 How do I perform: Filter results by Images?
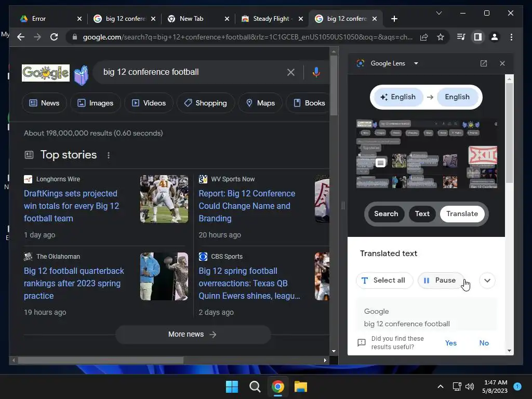click(96, 103)
